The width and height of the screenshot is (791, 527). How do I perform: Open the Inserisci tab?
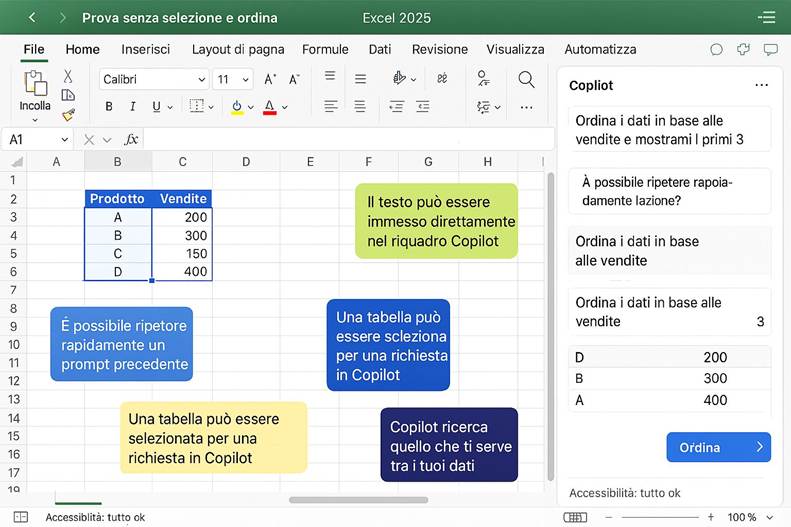point(145,49)
